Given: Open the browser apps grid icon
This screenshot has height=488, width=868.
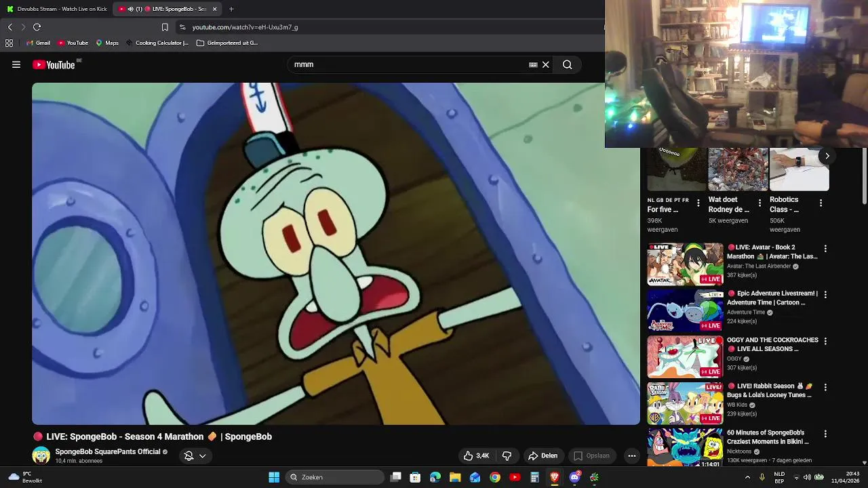Looking at the screenshot, I should tap(9, 43).
